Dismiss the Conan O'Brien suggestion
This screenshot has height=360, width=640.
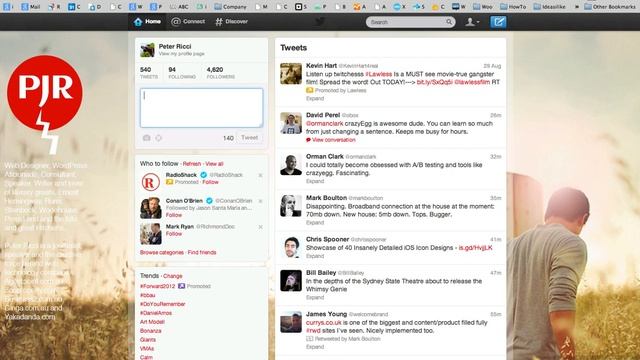(x=260, y=201)
